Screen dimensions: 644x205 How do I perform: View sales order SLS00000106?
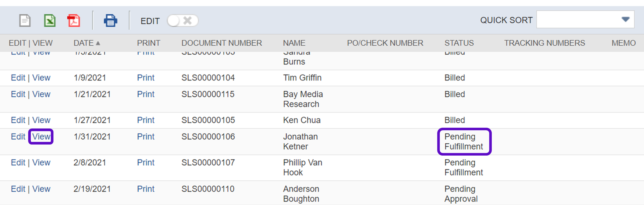(41, 137)
